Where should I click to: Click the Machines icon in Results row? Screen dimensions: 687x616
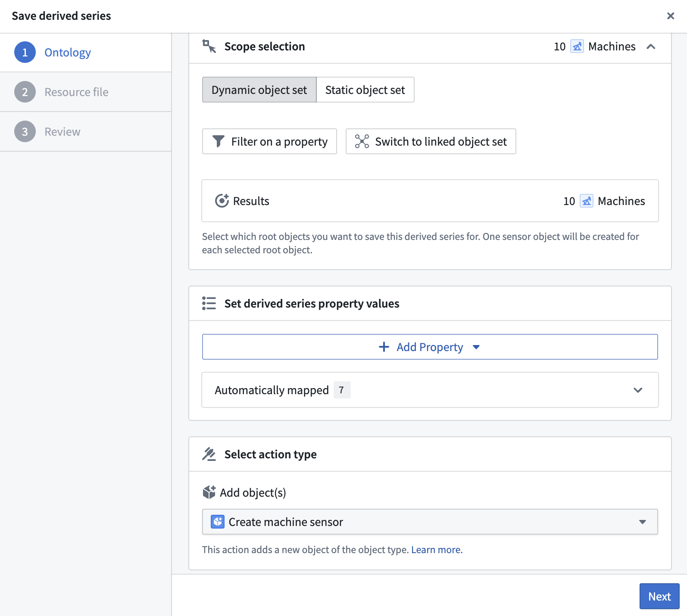coord(586,201)
